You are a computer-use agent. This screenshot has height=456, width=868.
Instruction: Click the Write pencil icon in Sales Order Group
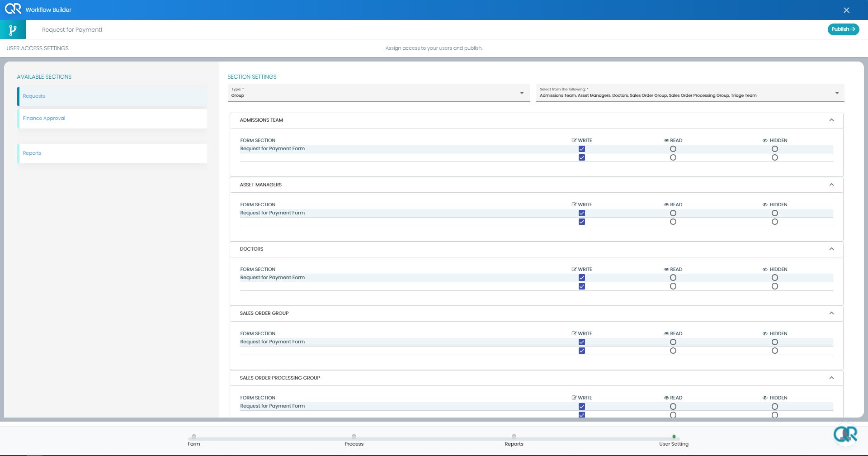(x=574, y=333)
